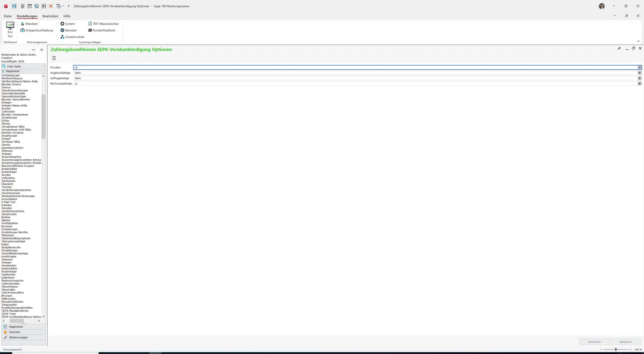This screenshot has height=354, width=644.
Task: Open the Angebotsbelege dropdown
Action: pyautogui.click(x=640, y=73)
